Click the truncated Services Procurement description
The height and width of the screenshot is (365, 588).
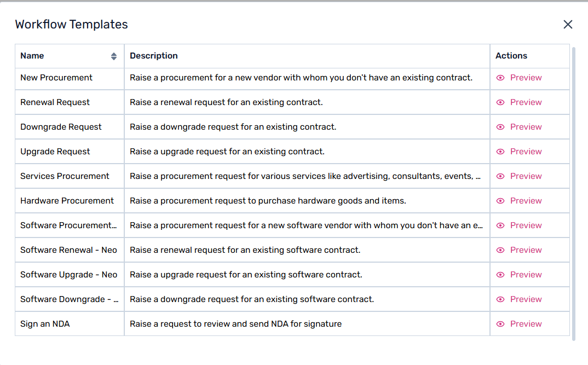(305, 176)
